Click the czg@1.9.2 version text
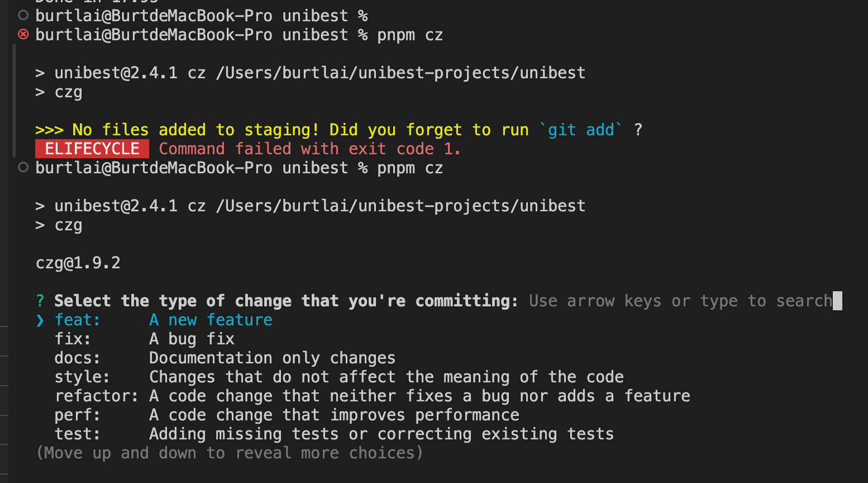 click(78, 263)
